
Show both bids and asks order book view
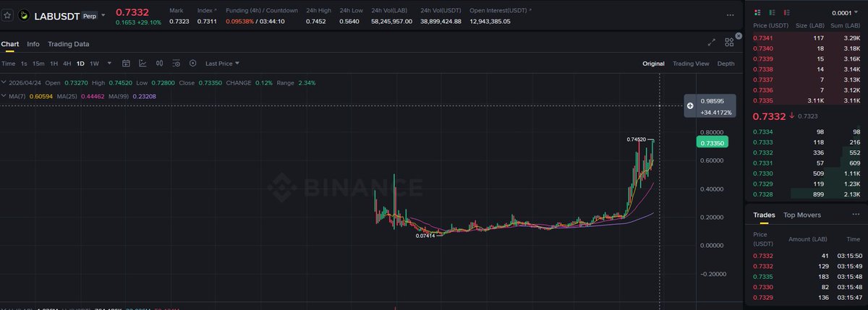coord(757,13)
